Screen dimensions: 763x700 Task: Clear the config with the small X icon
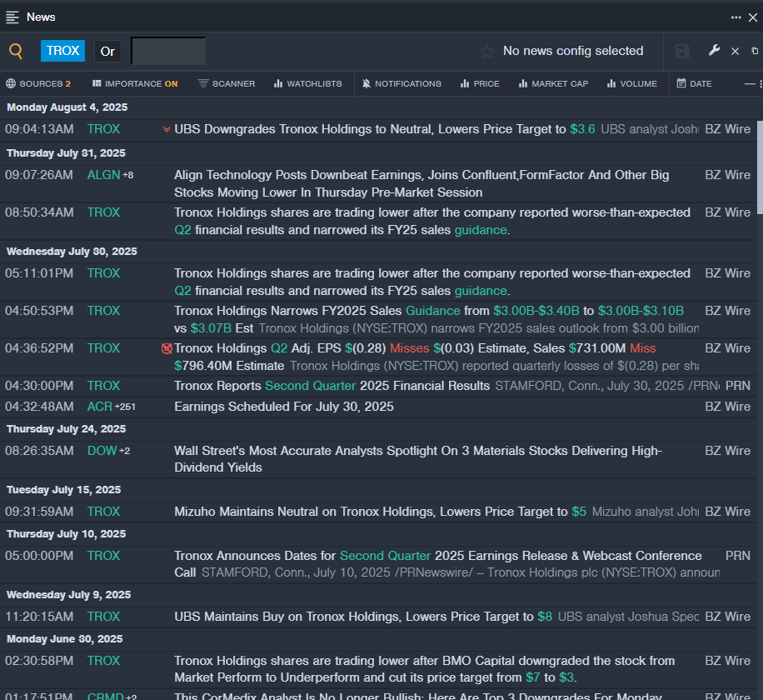point(736,51)
